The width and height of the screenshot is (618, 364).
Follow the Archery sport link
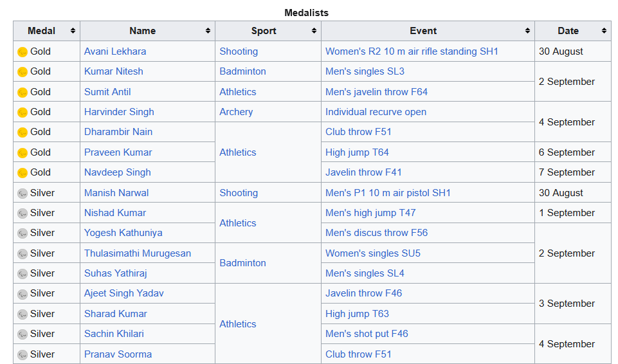point(236,112)
